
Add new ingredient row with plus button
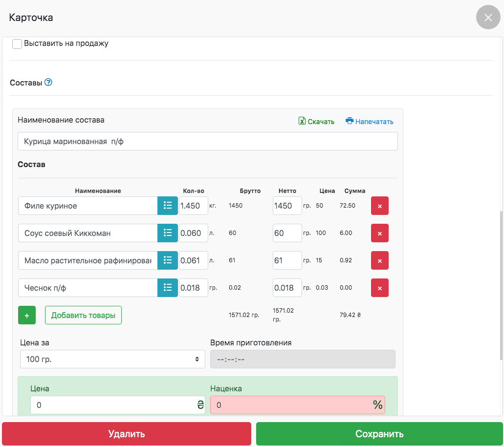[27, 315]
